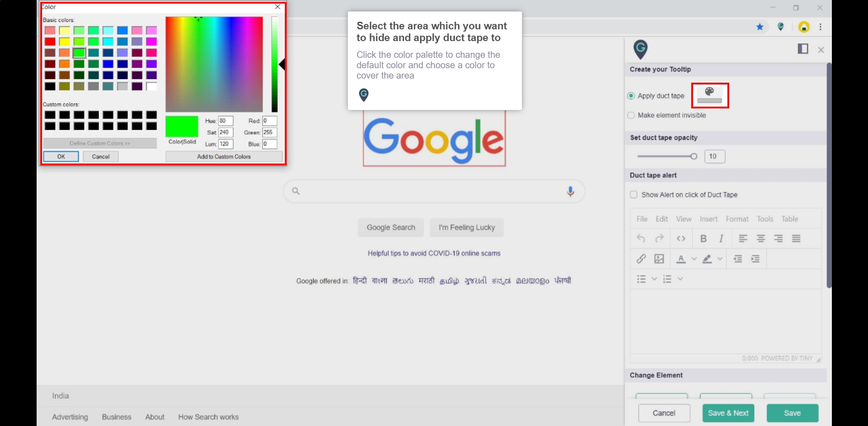
Task: Adjust duct tape opacity slider handle
Action: [x=694, y=156]
